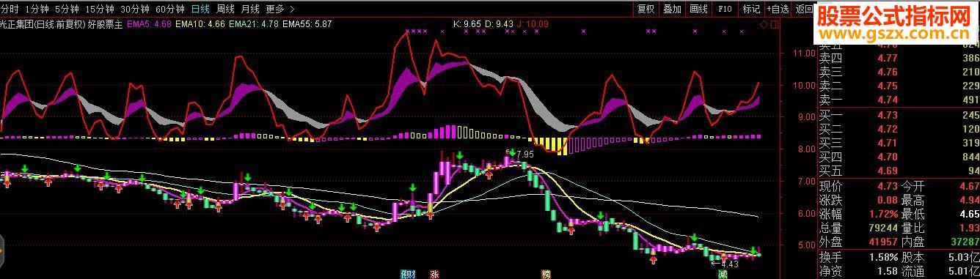Click the EMA10: 4.66 legend value

(x=201, y=24)
